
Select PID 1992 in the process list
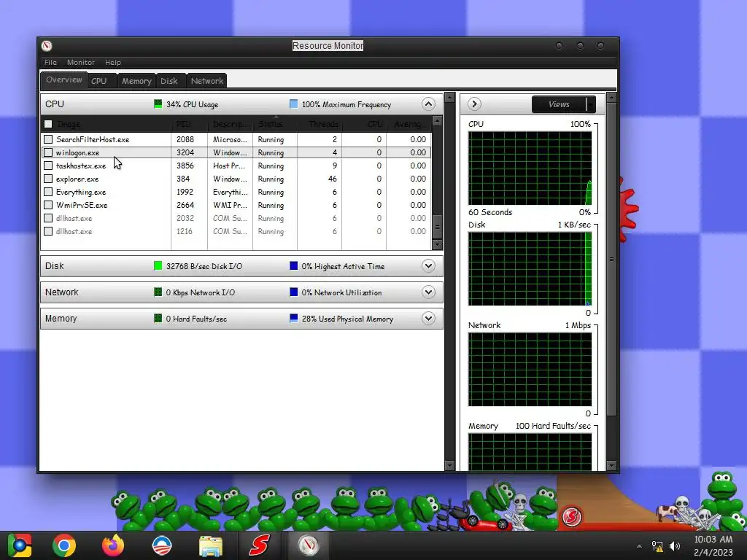(185, 192)
